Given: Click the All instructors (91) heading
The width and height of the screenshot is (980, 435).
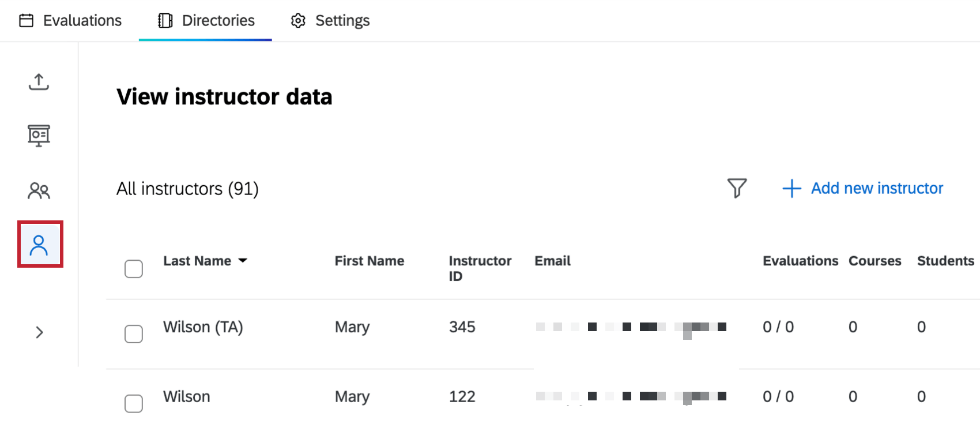Looking at the screenshot, I should (187, 188).
